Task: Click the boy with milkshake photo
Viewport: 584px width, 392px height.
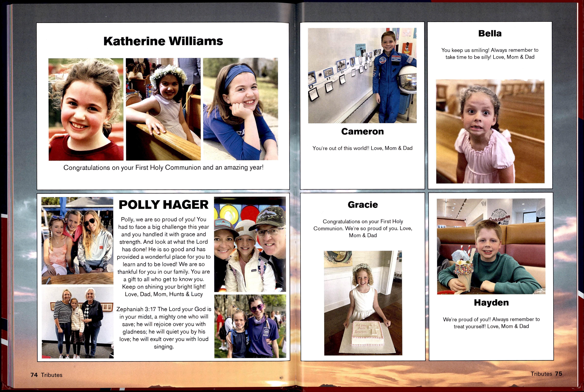Action: coord(491,246)
